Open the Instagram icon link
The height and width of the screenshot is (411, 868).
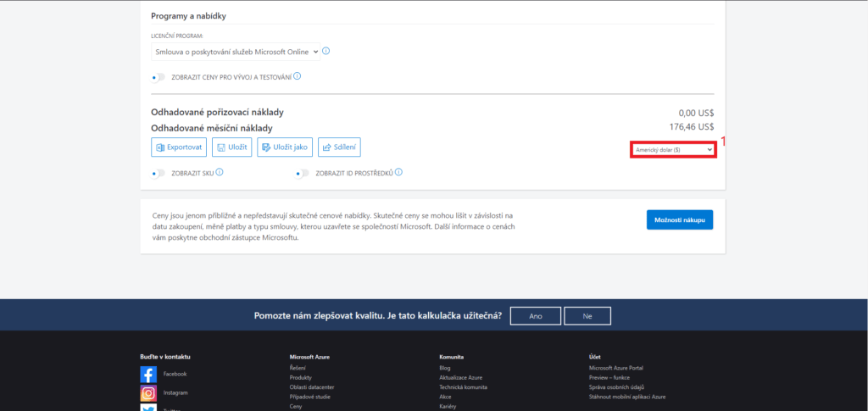(148, 393)
